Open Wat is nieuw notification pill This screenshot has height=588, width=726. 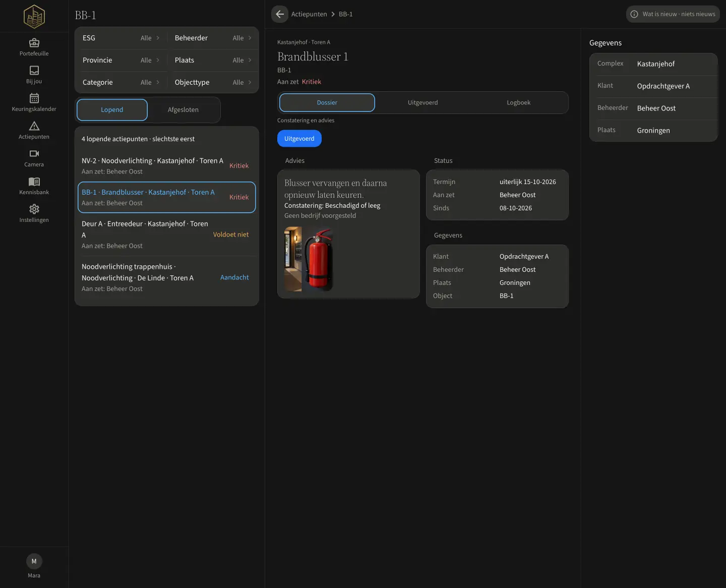[x=673, y=14]
